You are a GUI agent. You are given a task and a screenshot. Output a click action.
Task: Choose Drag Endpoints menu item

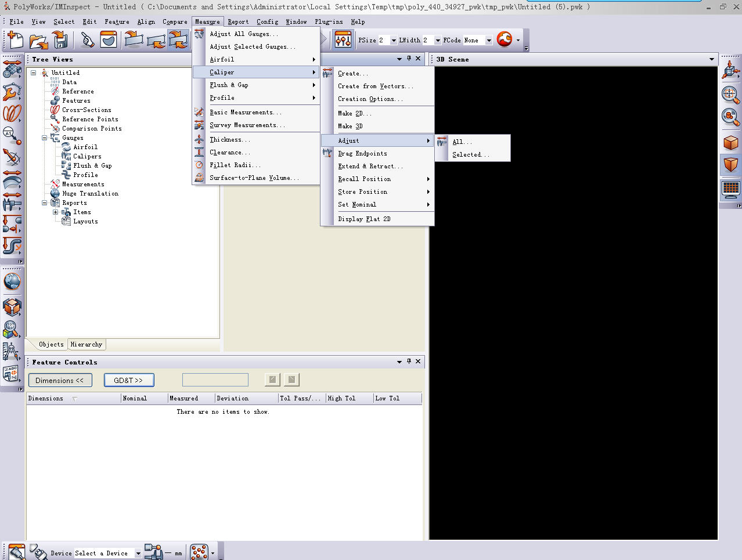(x=377, y=153)
